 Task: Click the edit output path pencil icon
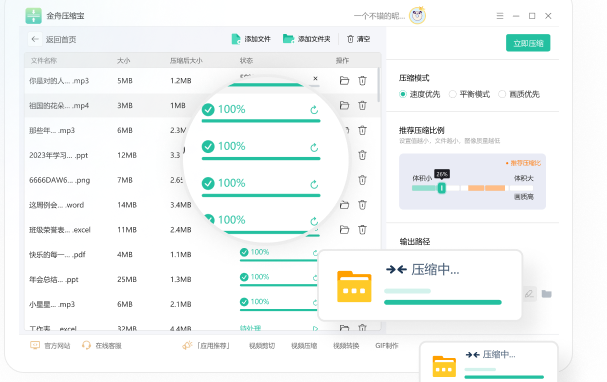click(529, 294)
